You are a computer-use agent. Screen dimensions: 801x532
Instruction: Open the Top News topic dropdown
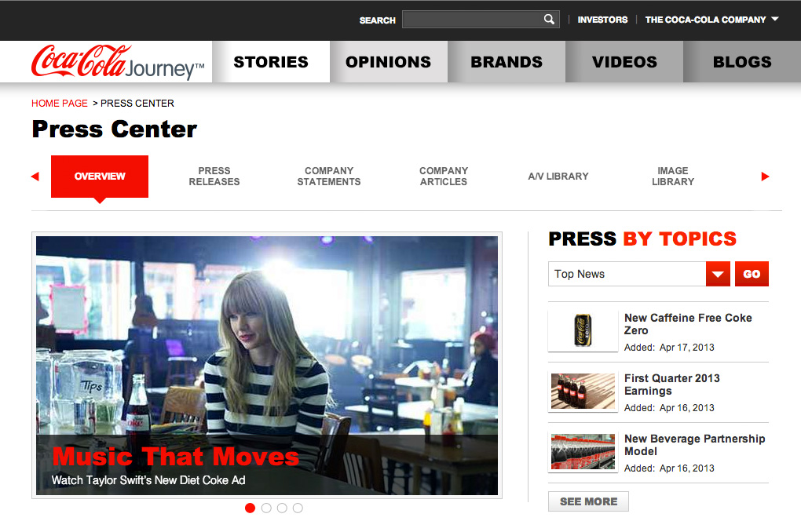pos(627,274)
